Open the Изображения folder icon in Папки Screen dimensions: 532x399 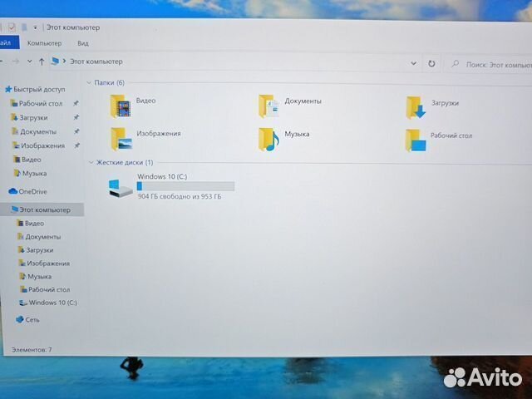[121, 139]
